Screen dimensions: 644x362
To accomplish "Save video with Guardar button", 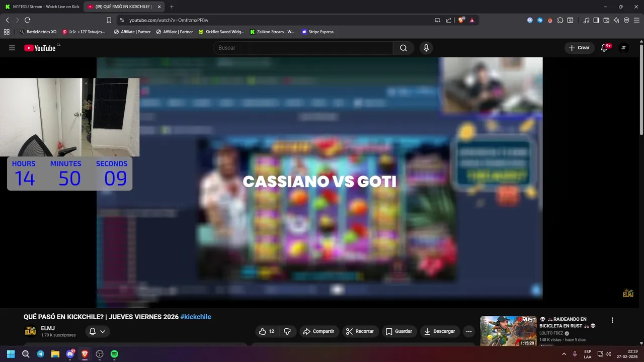I will 399,331.
